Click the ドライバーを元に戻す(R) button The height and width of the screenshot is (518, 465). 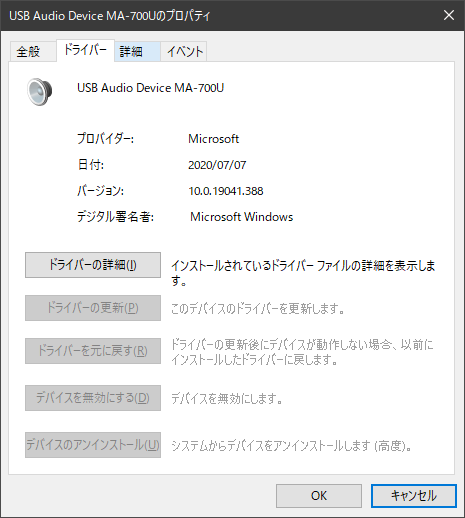pos(93,351)
